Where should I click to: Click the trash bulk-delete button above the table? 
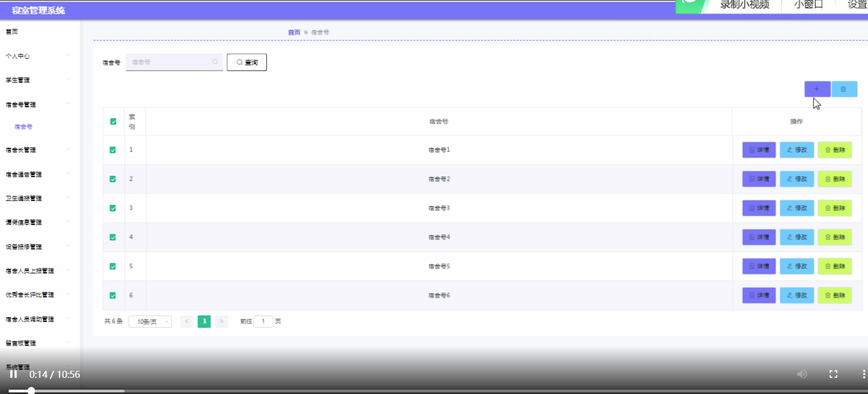coord(844,89)
